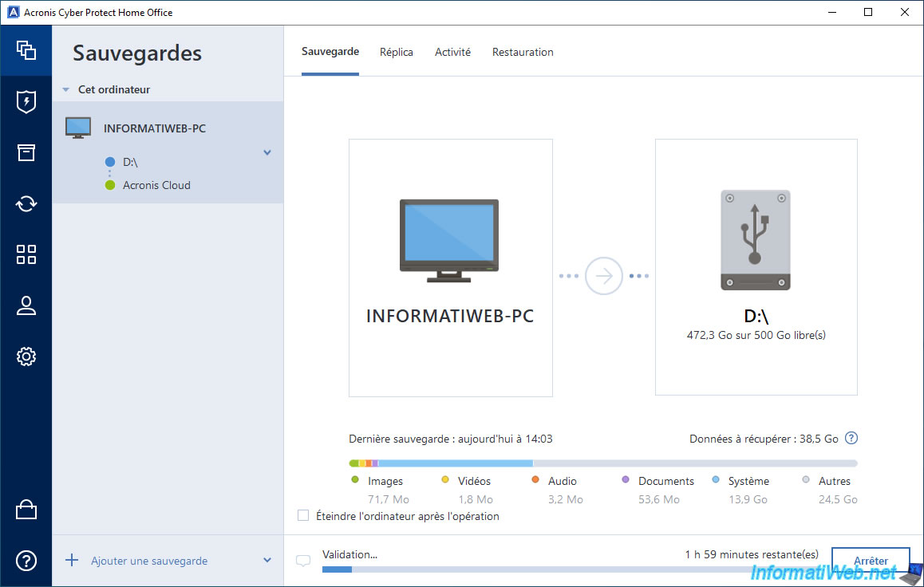Viewport: 924px width, 587px height.
Task: Select the Acronis Cloud destination entry
Action: [156, 185]
